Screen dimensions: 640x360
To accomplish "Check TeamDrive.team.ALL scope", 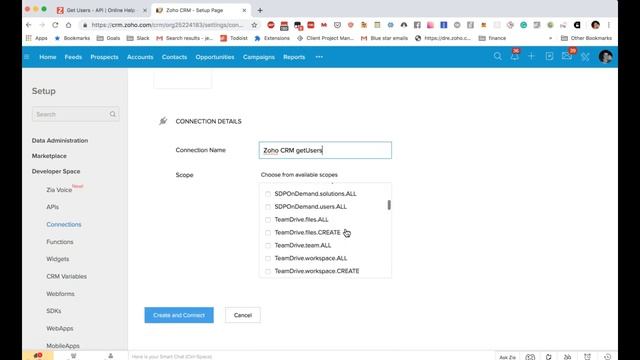I will coord(268,245).
